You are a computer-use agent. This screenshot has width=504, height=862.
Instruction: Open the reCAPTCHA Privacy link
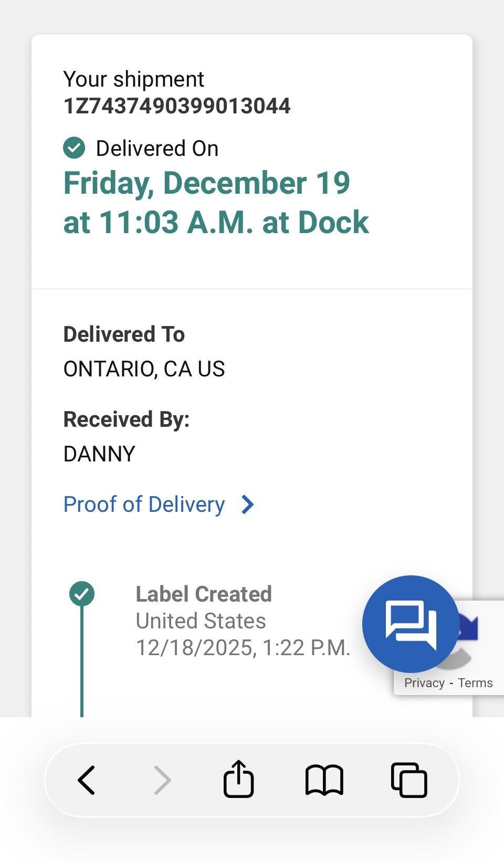tap(424, 683)
